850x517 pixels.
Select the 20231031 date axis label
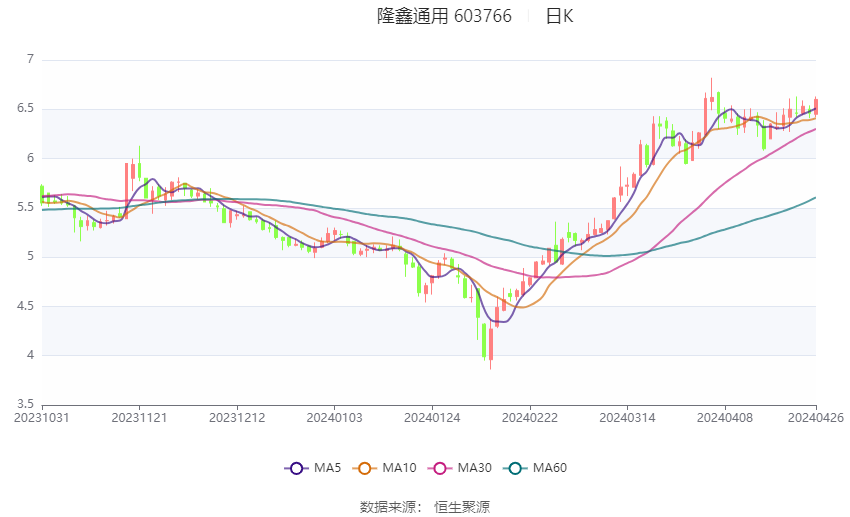pyautogui.click(x=42, y=418)
